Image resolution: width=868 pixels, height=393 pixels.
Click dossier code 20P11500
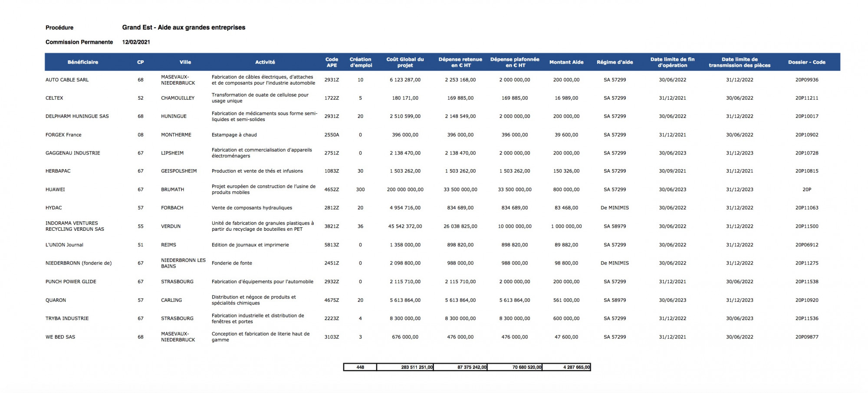point(807,226)
